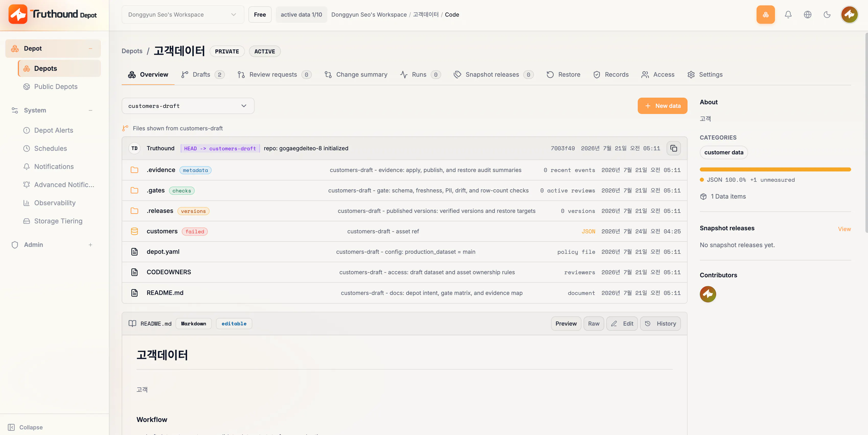Switch to the Records tab
This screenshot has width=868, height=435.
[x=611, y=74]
